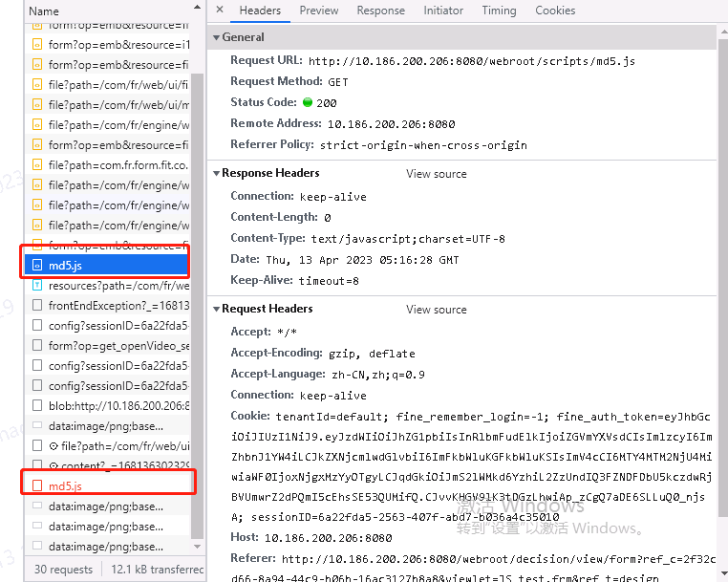Viewport: 728px width, 582px height.
Task: Select the frontEndException?_=16813 request
Action: click(x=108, y=305)
